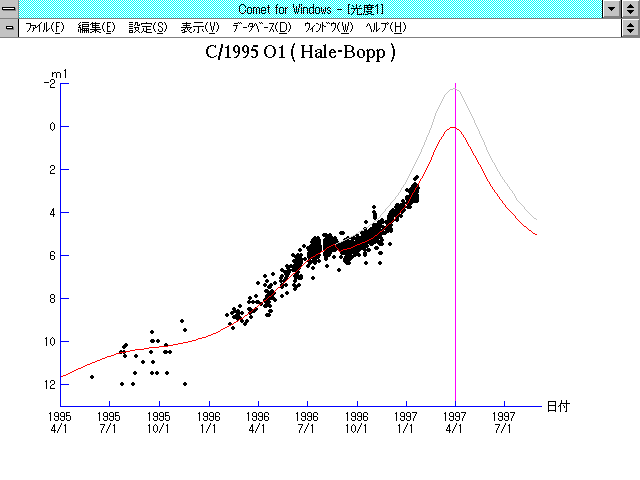Open the ファイル(F) menu
Viewport: 640px width, 480px height.
point(44,27)
